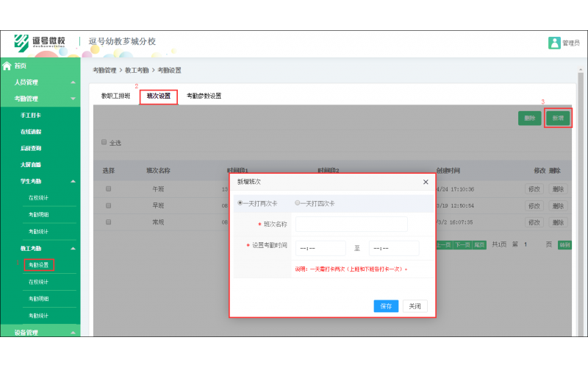Collapse the 考勤管理 sidebar section arrow
The width and height of the screenshot is (588, 368).
point(73,99)
